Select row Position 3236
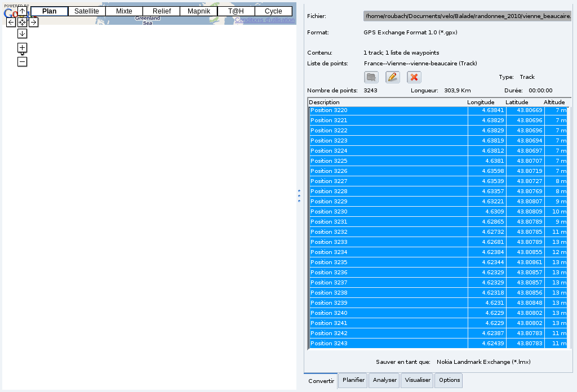Screen dimensions: 577x392 click(x=438, y=272)
